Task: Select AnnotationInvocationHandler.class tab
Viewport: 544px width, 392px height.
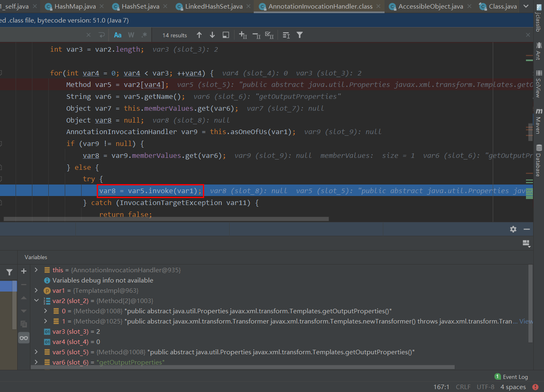Action: [x=320, y=6]
